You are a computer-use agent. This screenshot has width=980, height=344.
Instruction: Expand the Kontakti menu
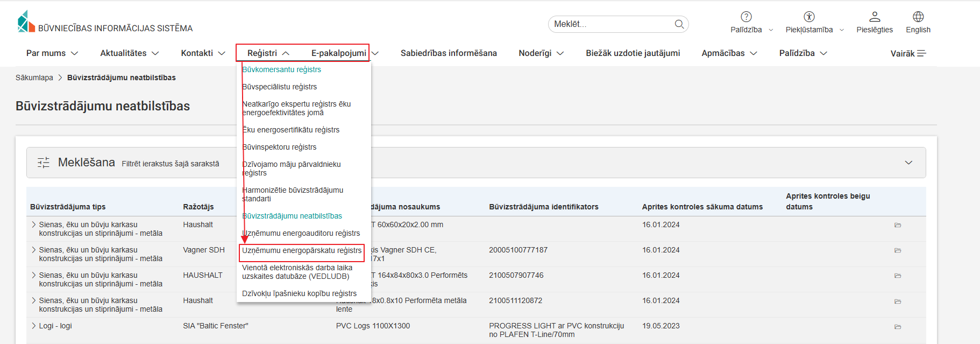pyautogui.click(x=203, y=53)
